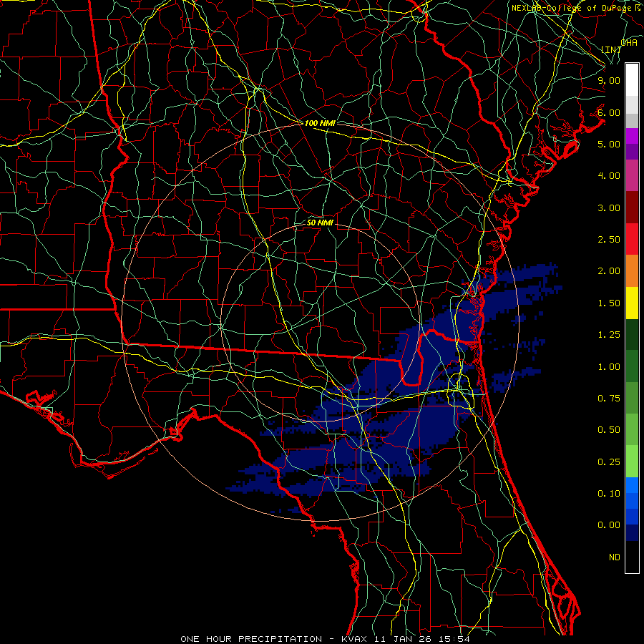Click the 0.50 legend value
Image resolution: width=644 pixels, height=644 pixels.
609,430
